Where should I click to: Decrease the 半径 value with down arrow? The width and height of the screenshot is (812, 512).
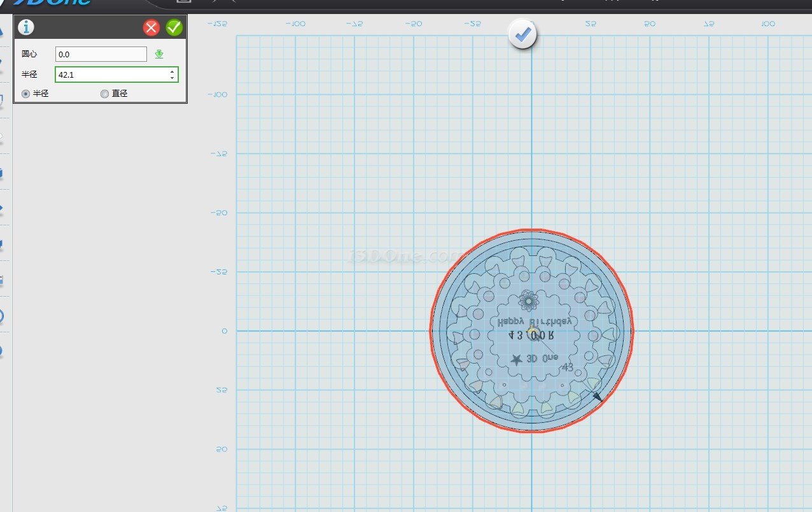(172, 78)
